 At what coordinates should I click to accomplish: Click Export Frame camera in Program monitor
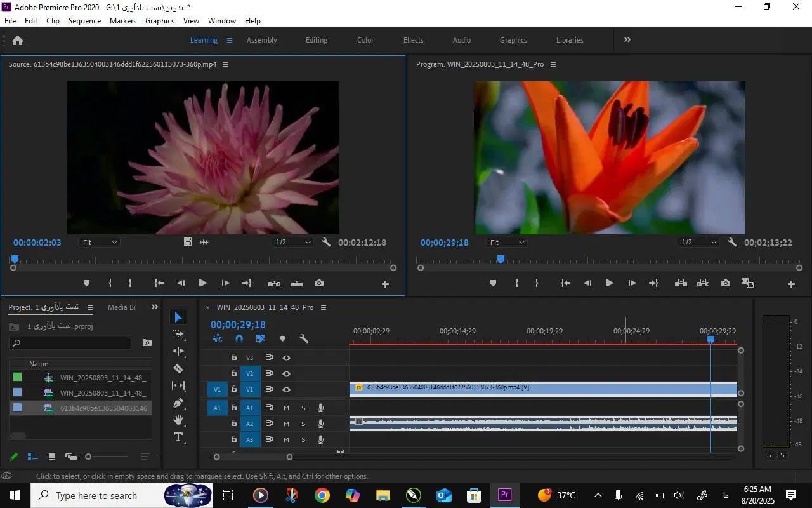(726, 283)
